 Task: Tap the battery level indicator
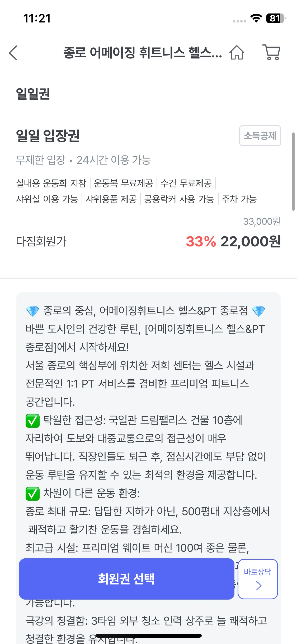276,18
